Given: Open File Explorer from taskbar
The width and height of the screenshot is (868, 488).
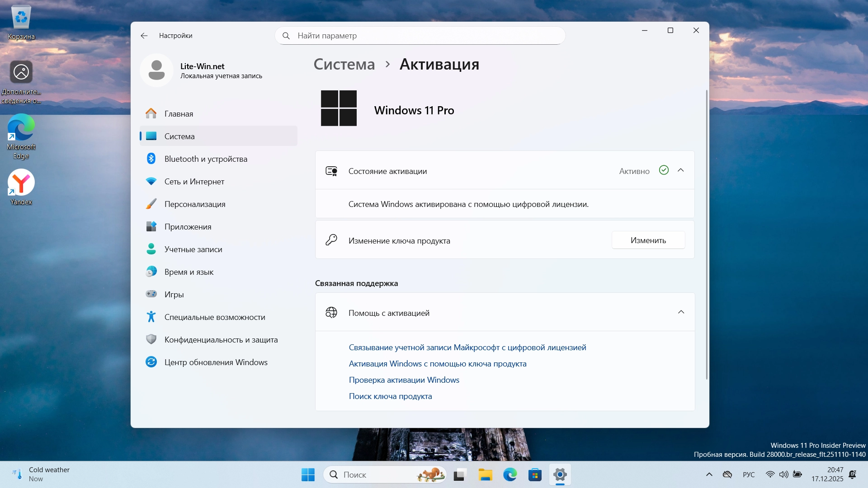Looking at the screenshot, I should (x=485, y=475).
